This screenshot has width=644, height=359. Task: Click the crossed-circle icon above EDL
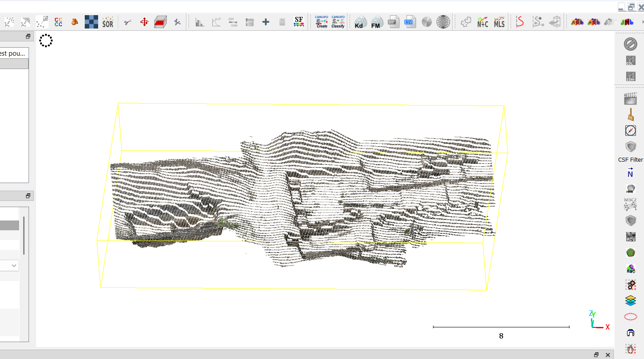click(x=630, y=44)
